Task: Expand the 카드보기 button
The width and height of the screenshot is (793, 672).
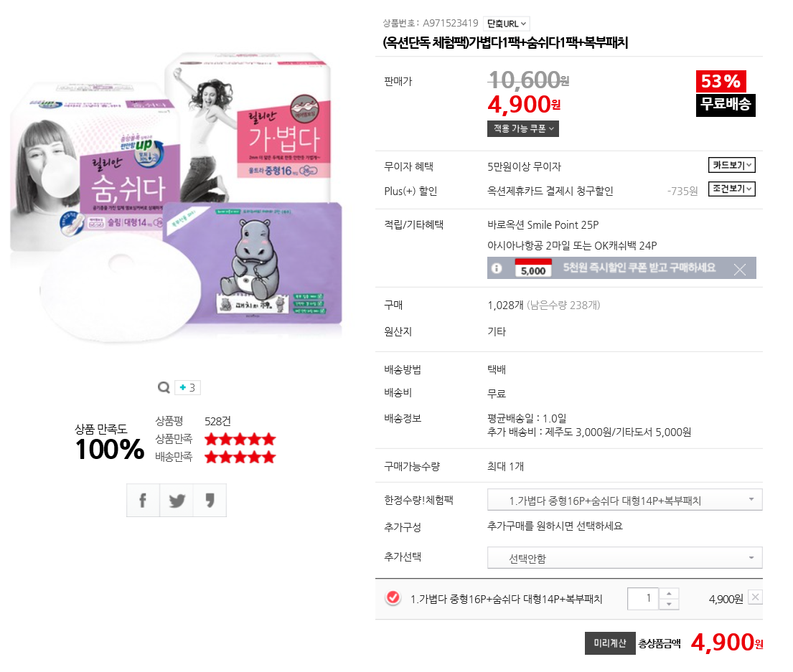Action: 731,165
